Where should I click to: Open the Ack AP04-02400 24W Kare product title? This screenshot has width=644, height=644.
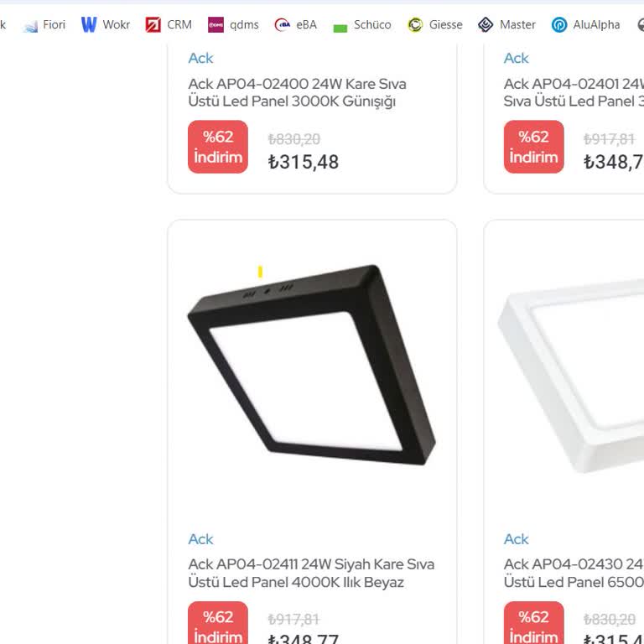[x=297, y=92]
